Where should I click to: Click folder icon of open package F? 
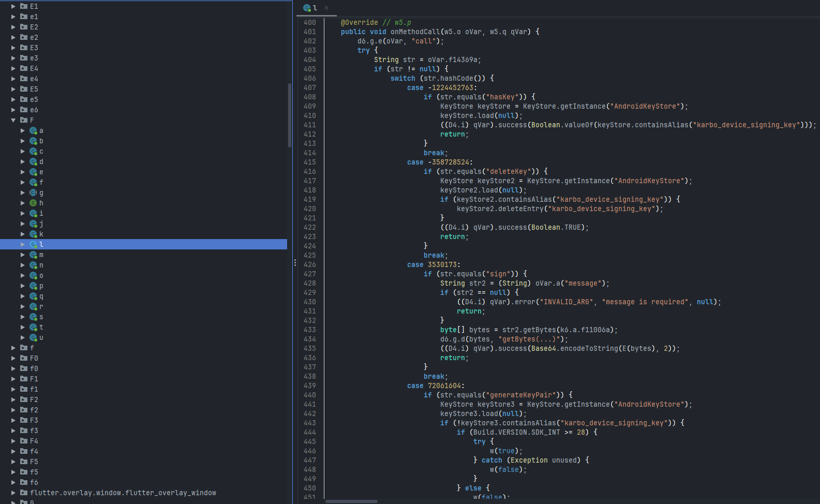point(24,120)
